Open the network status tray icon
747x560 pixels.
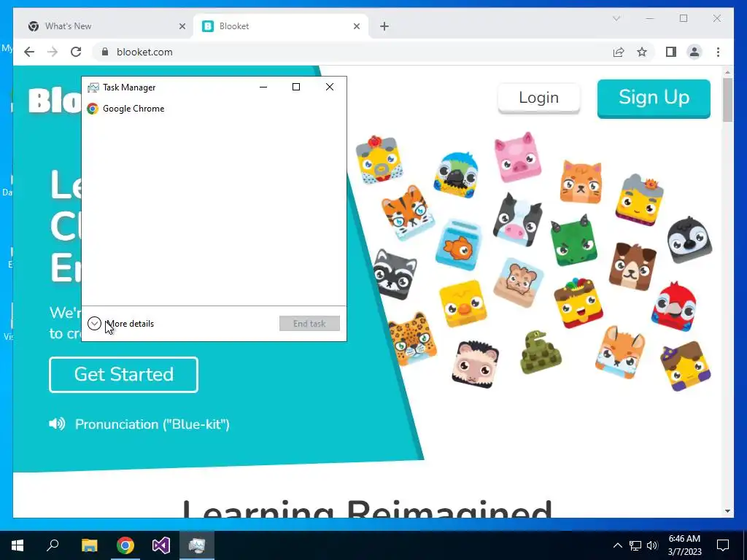click(635, 545)
